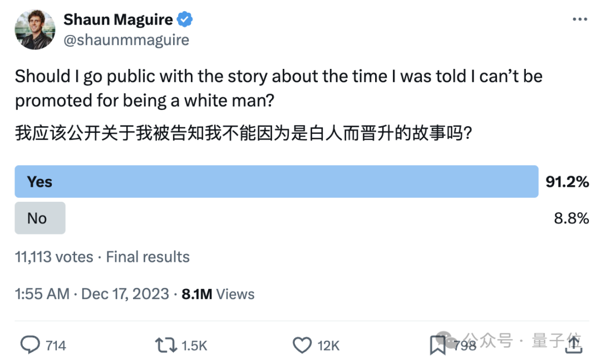Click the 714 replies count
601x364 pixels.
[56, 346]
